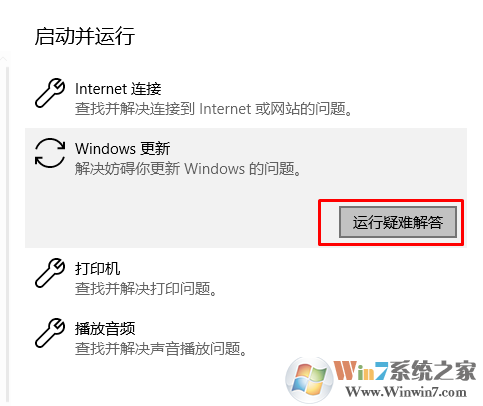The width and height of the screenshot is (483, 406).
Task: Click the 启动并运行 section heading
Action: tap(85, 36)
